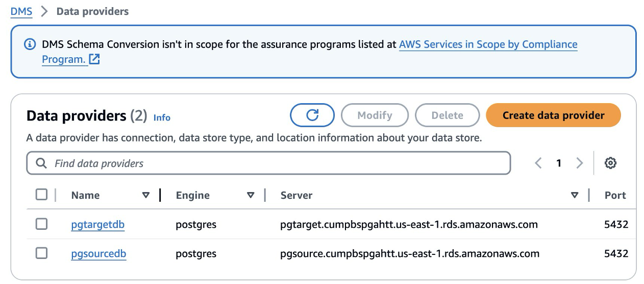Screen dimensions: 644x284
Task: Sort by Engine column arrow
Action: 251,195
